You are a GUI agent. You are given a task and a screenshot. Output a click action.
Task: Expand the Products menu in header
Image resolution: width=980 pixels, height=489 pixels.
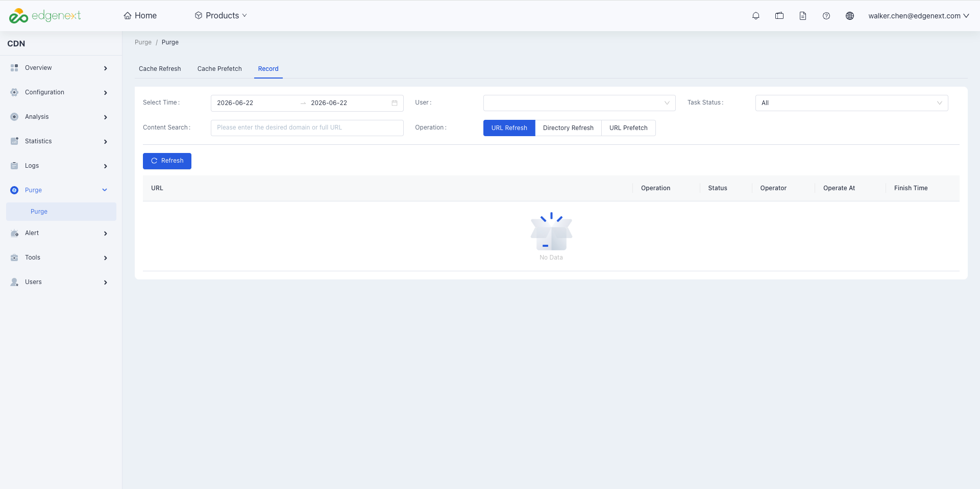(x=221, y=16)
